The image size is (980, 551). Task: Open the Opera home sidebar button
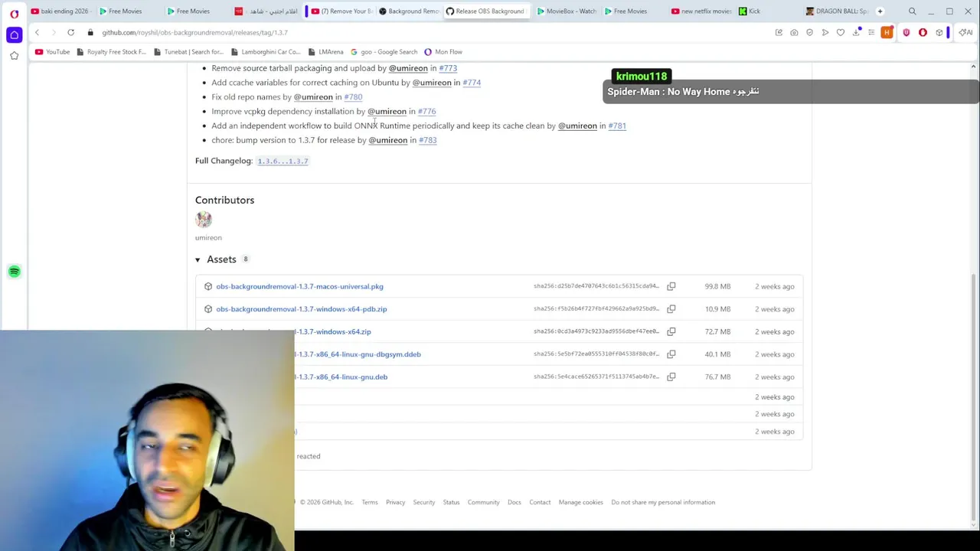14,34
